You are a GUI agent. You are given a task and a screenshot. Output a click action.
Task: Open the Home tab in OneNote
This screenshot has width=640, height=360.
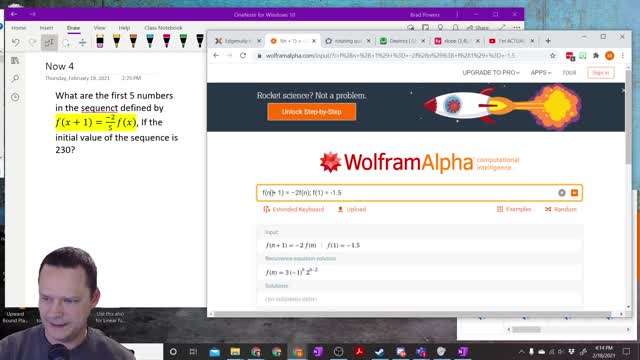point(19,28)
